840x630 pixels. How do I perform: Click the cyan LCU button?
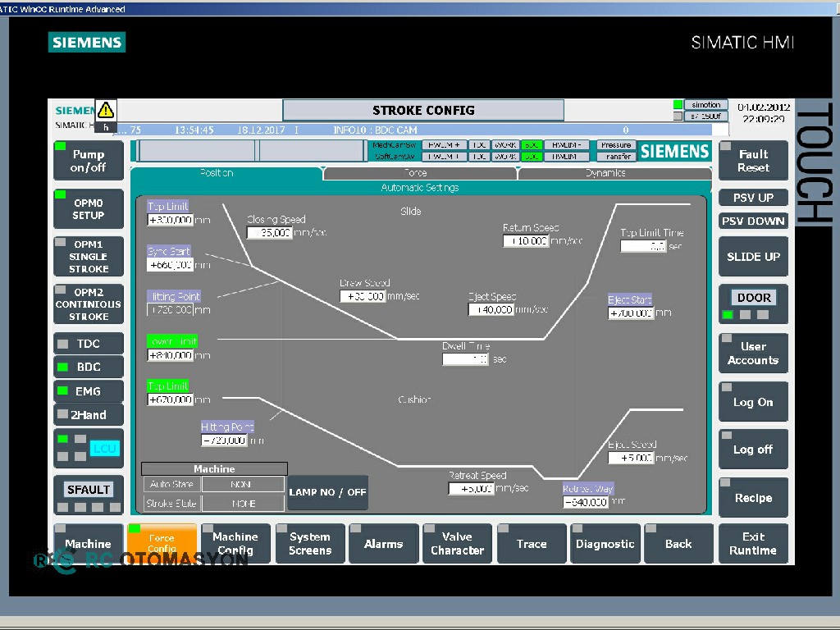104,449
